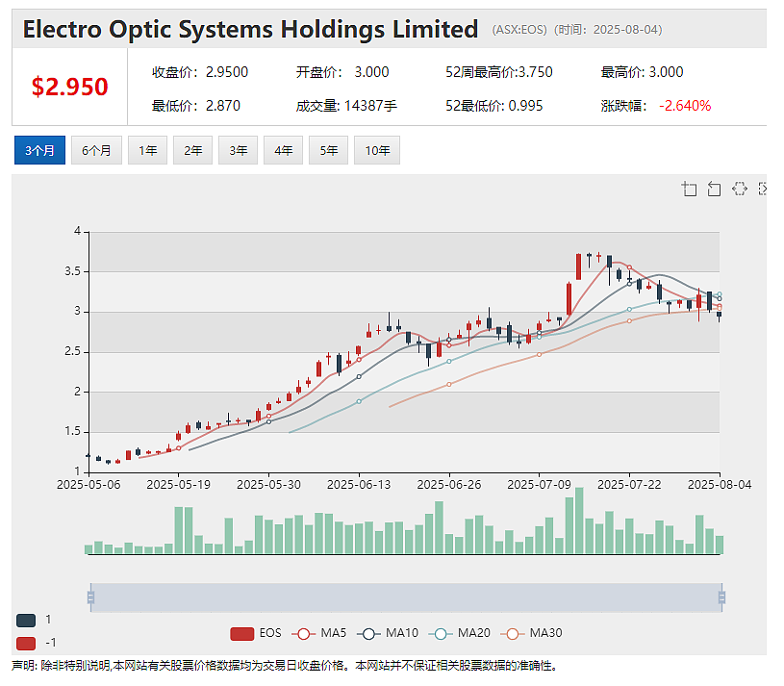The height and width of the screenshot is (686, 784).
Task: Click the middle of the data zoom range bar
Action: click(x=406, y=597)
